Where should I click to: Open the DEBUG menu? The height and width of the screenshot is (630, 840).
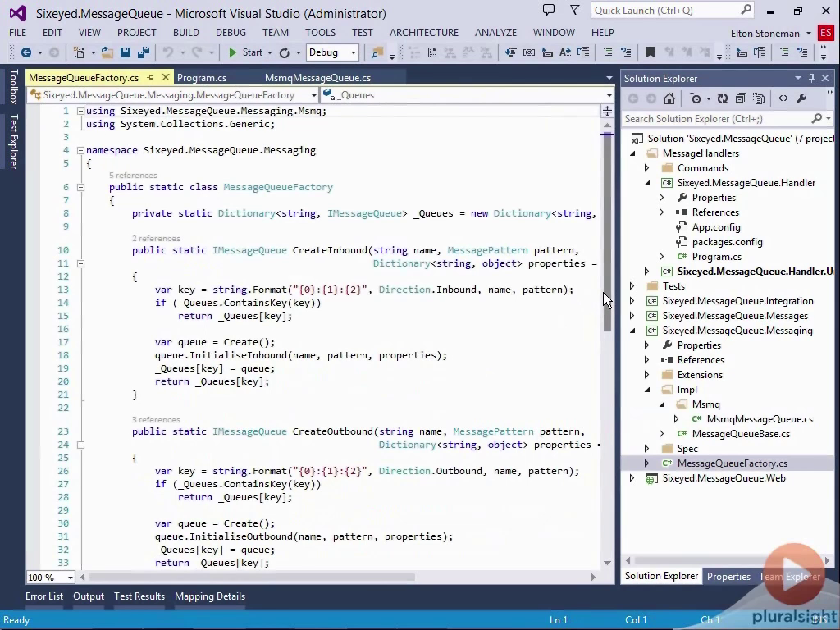pos(231,33)
